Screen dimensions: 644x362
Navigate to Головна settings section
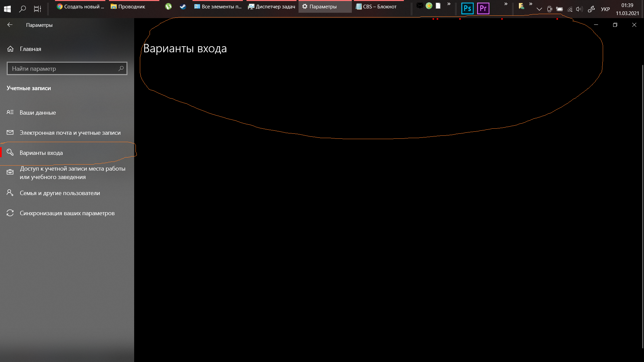pyautogui.click(x=30, y=49)
